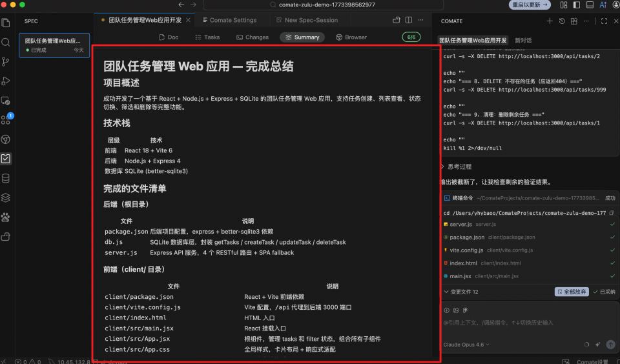Open editor more actions ellipsis
Viewport: 620px width, 364px height.
[x=420, y=20]
